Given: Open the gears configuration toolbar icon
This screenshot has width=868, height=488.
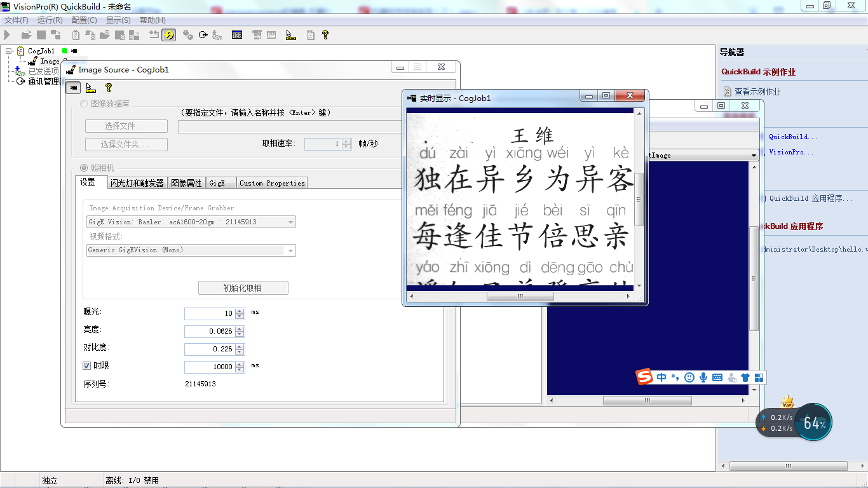Looking at the screenshot, I should click(188, 36).
